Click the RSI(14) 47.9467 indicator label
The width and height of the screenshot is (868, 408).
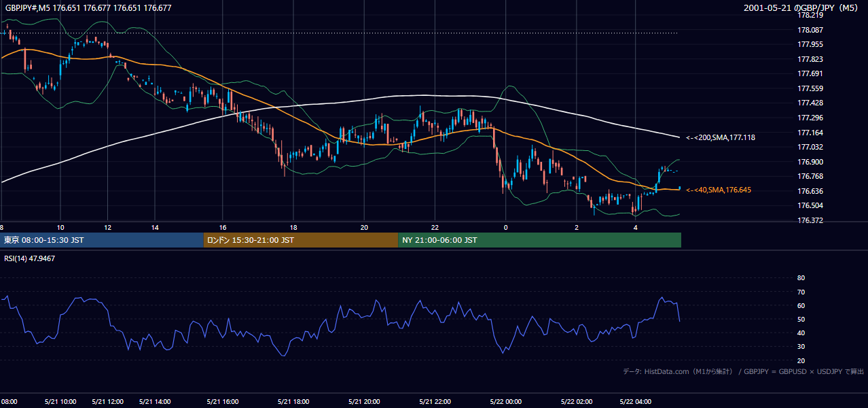tap(29, 258)
